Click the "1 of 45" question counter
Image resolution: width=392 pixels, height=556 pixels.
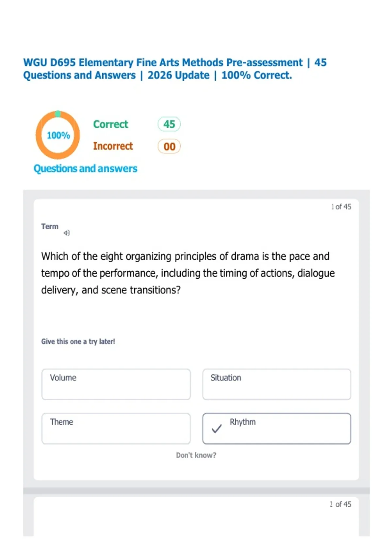coord(341,207)
